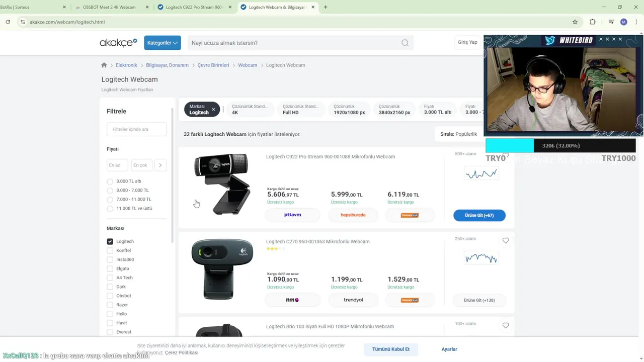Screen dimensions: 644x362
Task: Add Logitech C270 to favorites with the heart icon
Action: tap(506, 241)
